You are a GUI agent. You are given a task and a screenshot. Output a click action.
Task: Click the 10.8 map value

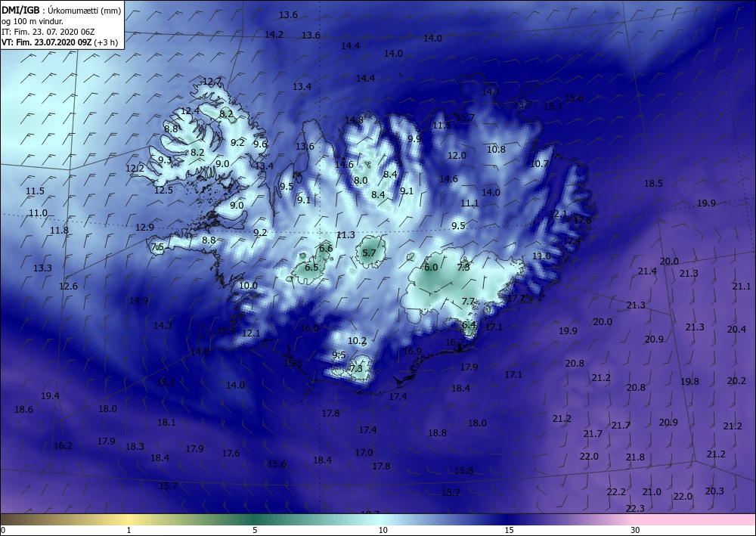[496, 149]
